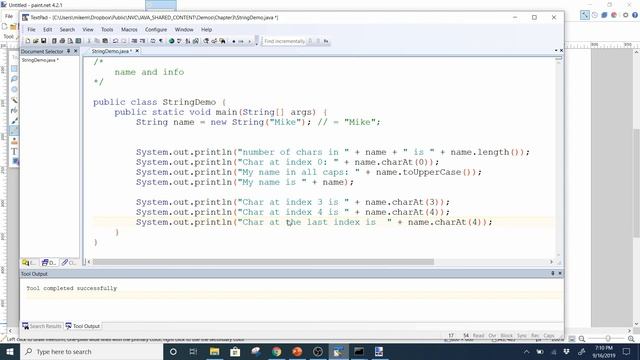Click the Type here to search box

(x=91, y=351)
